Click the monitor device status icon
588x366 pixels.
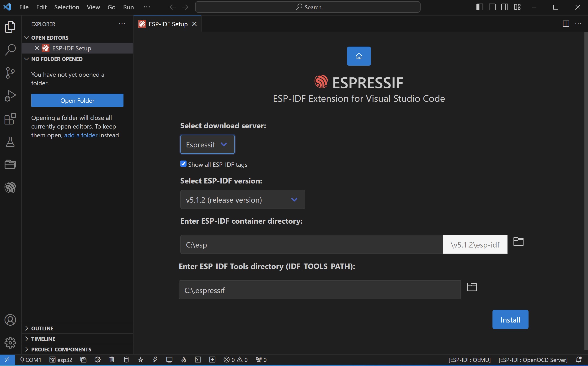point(169,360)
